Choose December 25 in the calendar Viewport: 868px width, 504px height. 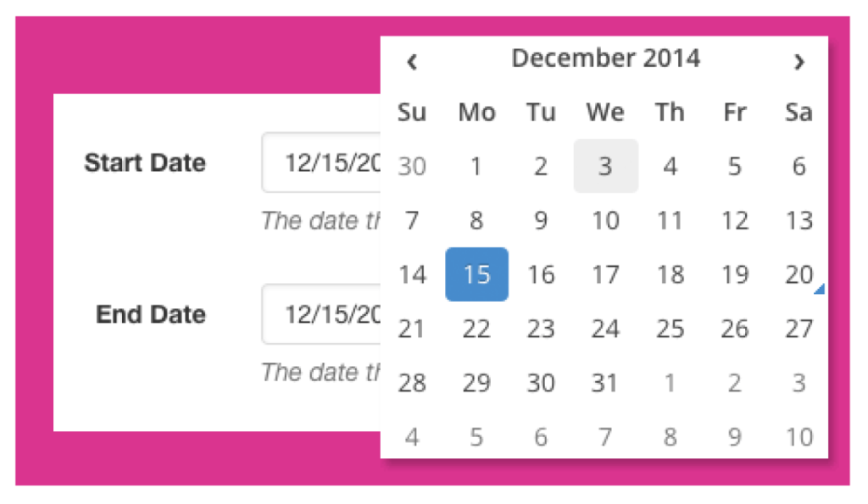pos(670,329)
